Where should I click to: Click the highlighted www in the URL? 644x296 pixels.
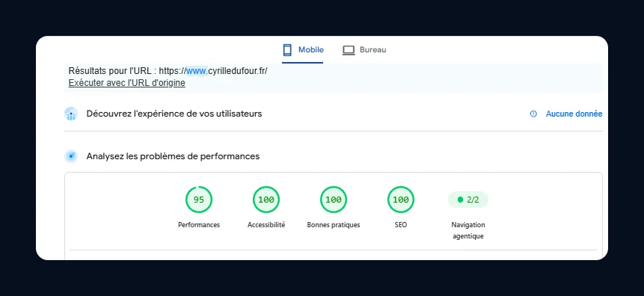197,71
